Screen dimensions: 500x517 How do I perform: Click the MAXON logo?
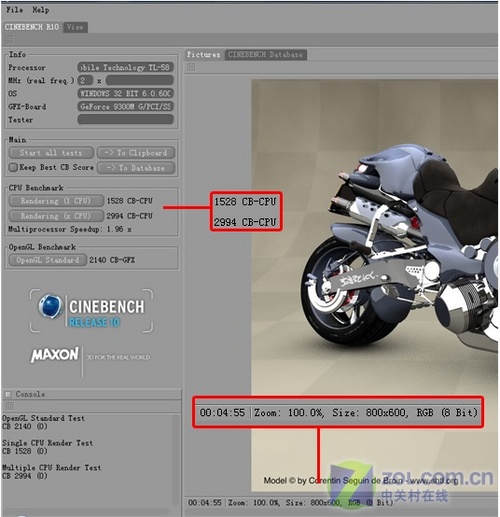coord(55,355)
